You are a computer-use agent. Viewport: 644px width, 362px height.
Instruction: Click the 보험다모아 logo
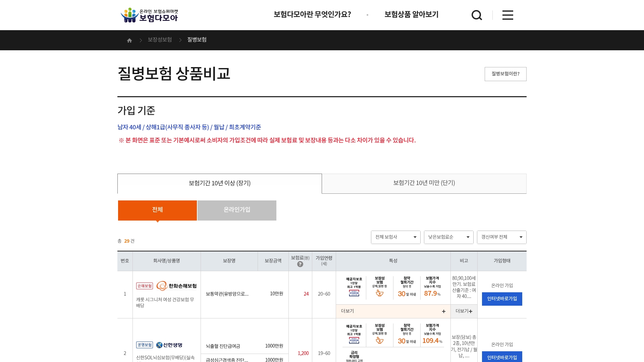pyautogui.click(x=150, y=15)
